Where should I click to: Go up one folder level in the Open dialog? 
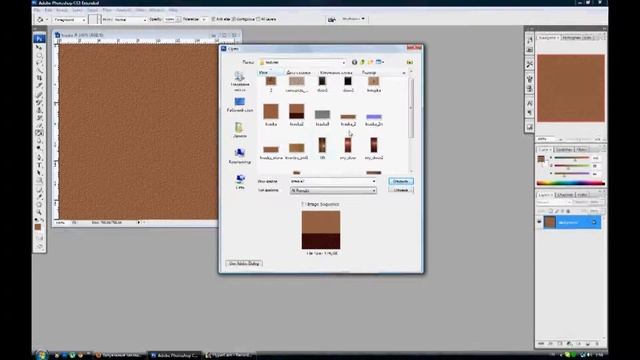tap(362, 62)
